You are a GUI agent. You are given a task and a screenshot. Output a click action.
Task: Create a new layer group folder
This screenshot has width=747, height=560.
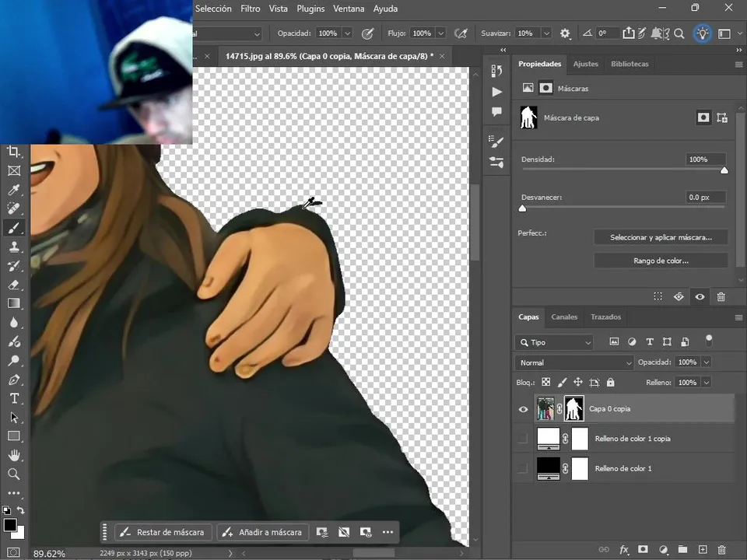pyautogui.click(x=682, y=550)
